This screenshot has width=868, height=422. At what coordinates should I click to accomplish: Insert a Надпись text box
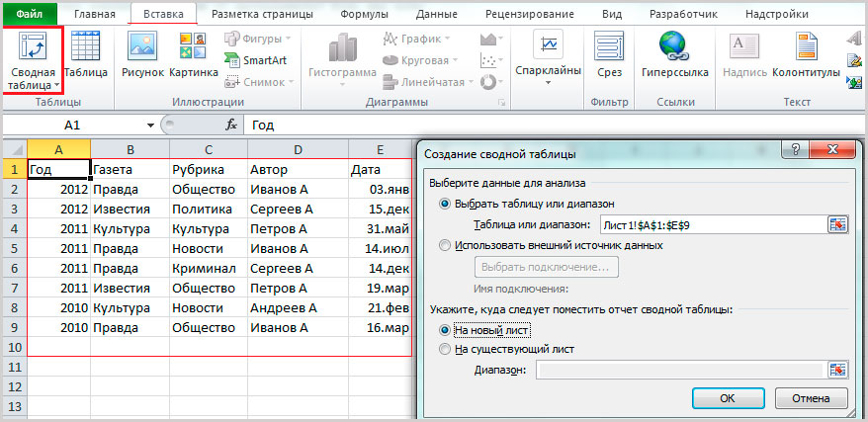744,45
